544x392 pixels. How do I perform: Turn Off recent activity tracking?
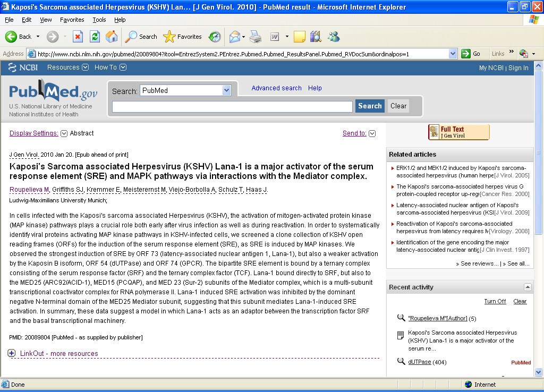click(495, 301)
